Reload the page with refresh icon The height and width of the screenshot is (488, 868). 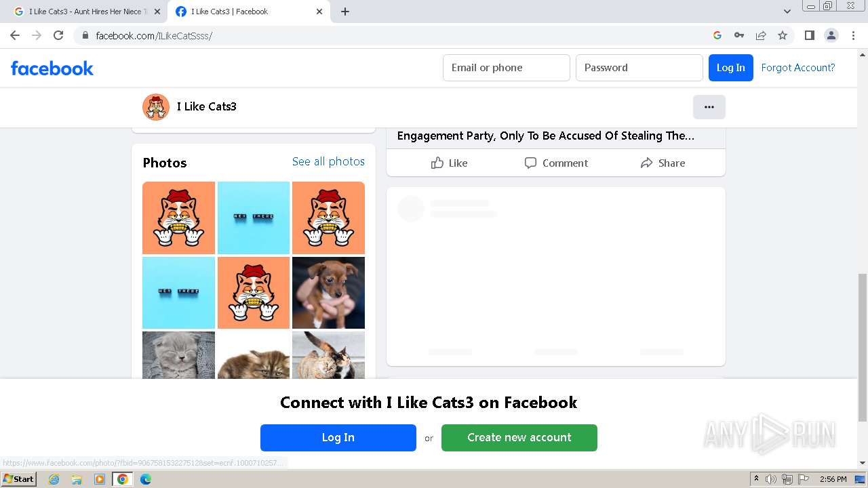[58, 35]
